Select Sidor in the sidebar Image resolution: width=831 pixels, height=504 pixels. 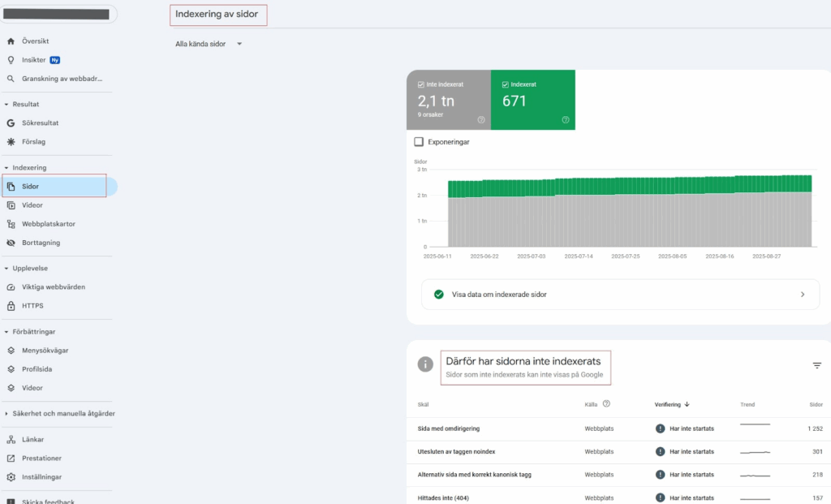(30, 187)
